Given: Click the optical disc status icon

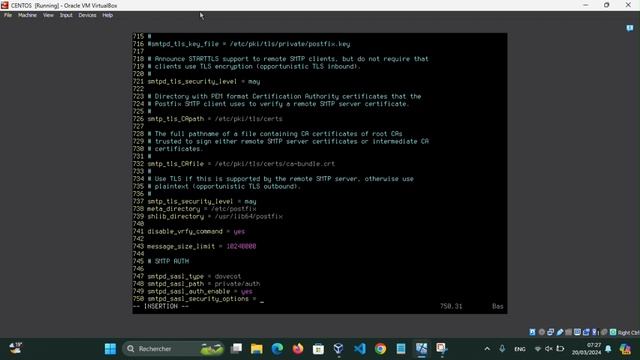Looking at the screenshot, I should [542, 332].
